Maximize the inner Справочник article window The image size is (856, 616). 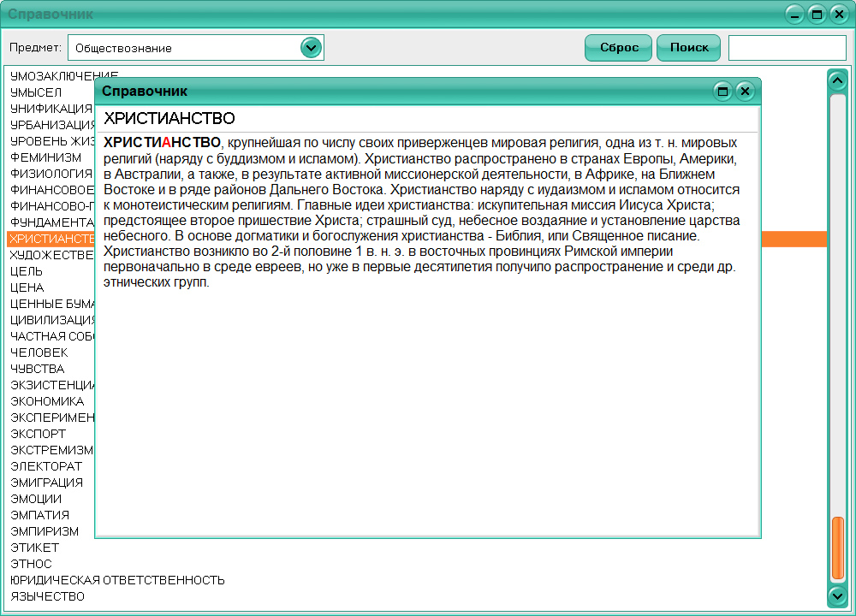pos(722,92)
